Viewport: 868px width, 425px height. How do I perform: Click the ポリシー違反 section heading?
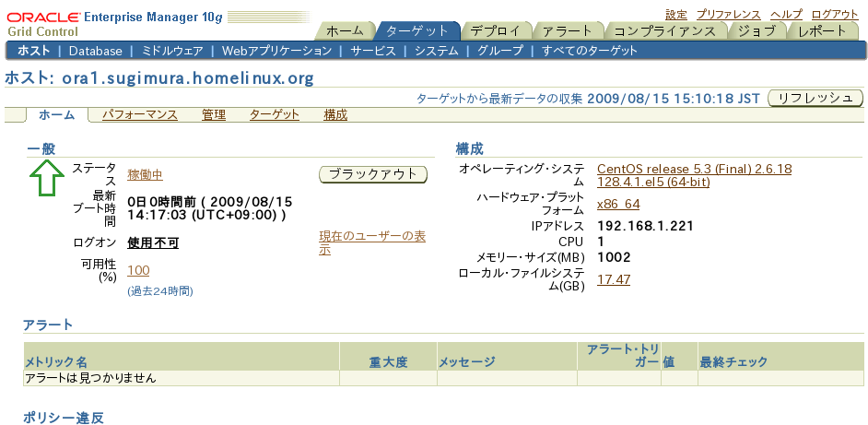[63, 418]
